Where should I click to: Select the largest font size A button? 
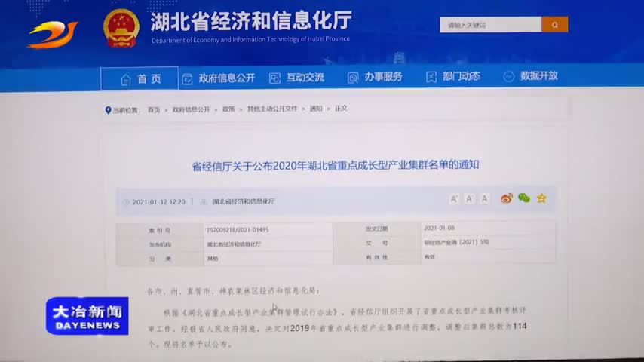[x=454, y=199]
